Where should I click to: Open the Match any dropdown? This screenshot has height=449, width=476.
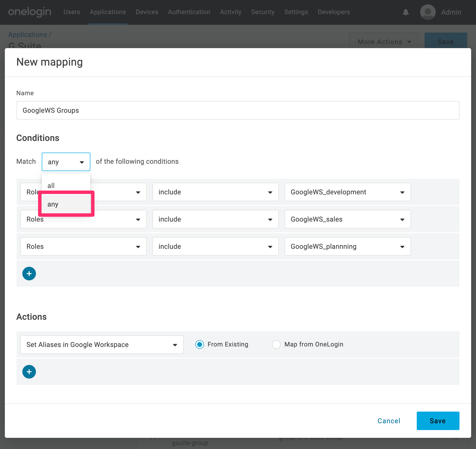(x=66, y=162)
